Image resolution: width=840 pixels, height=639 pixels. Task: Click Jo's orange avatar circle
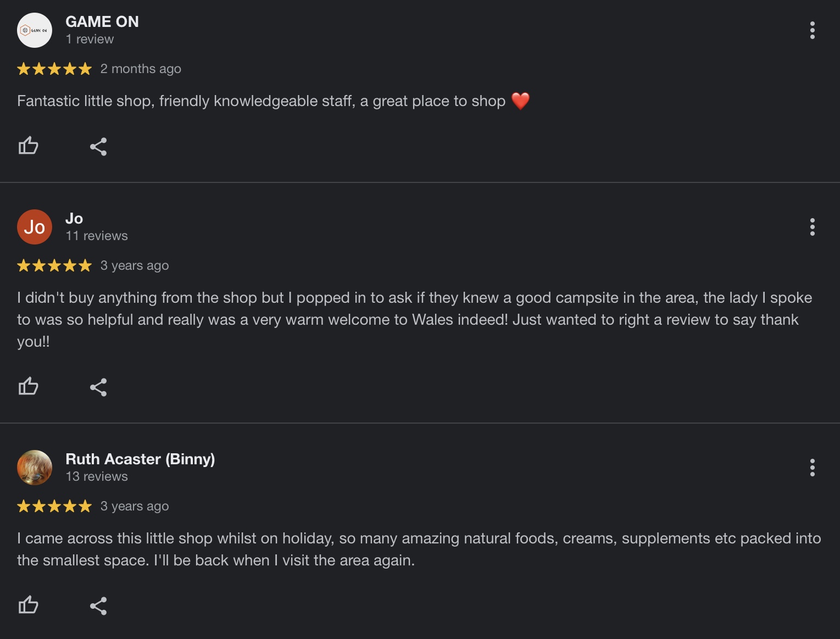point(35,227)
